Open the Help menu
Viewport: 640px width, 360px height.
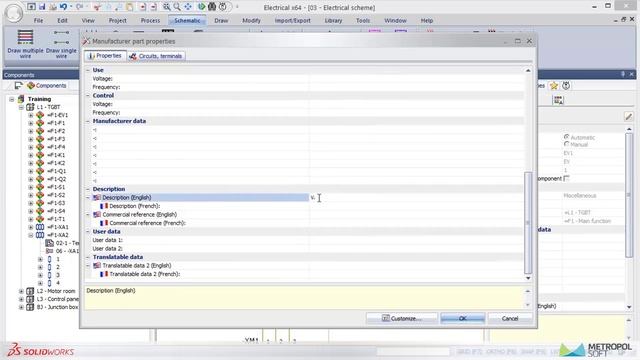coord(427,20)
